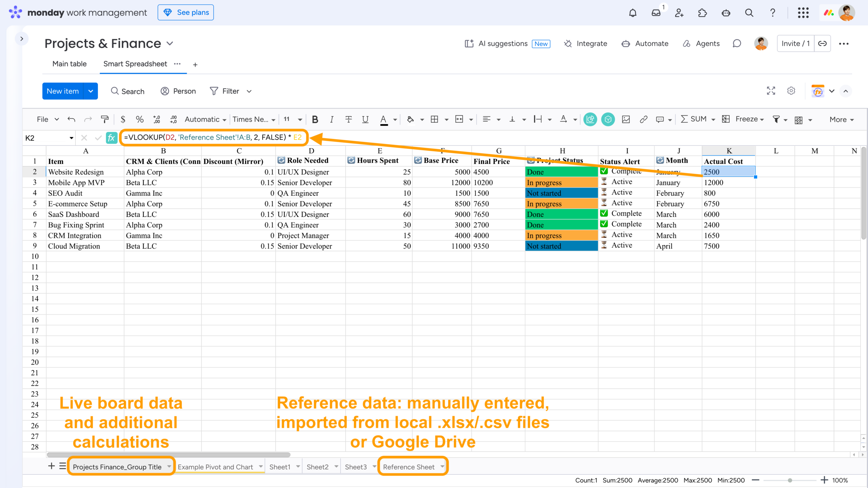
Task: Open the font size 11 dropdown
Action: click(293, 119)
